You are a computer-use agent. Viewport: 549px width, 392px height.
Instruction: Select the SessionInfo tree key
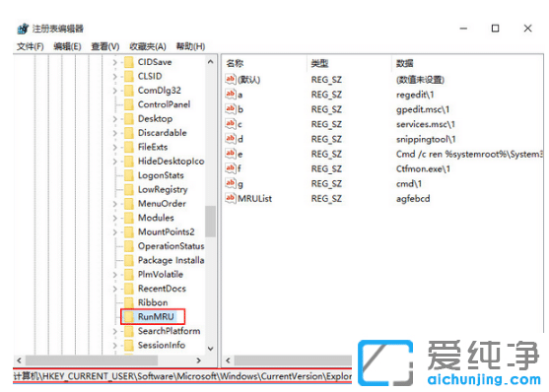162,345
